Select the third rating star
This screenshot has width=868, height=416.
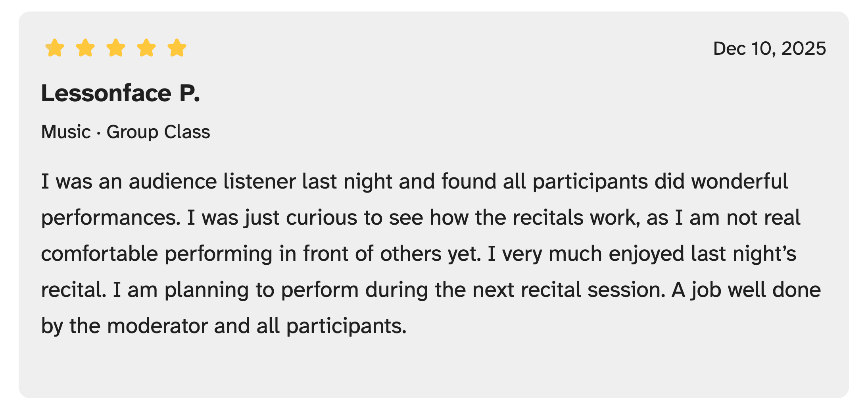coord(116,48)
